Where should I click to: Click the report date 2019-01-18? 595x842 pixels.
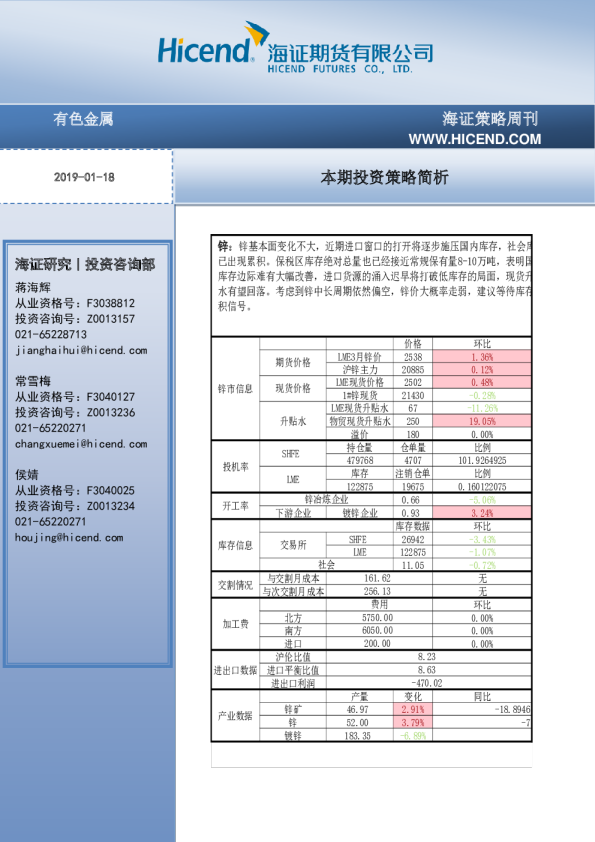coord(84,177)
